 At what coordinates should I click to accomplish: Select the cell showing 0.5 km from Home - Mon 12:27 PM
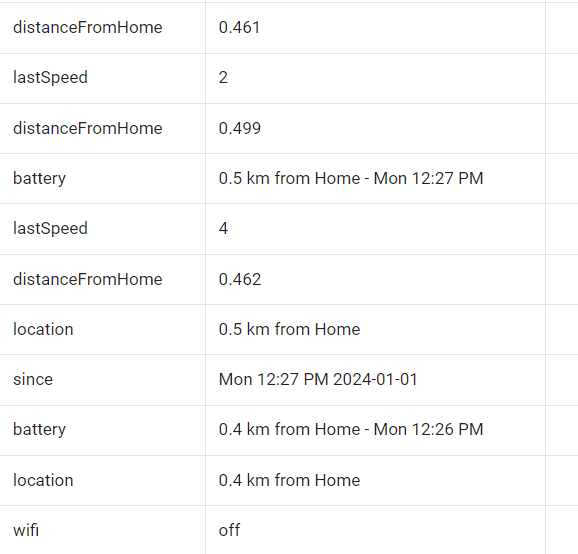[375, 179]
